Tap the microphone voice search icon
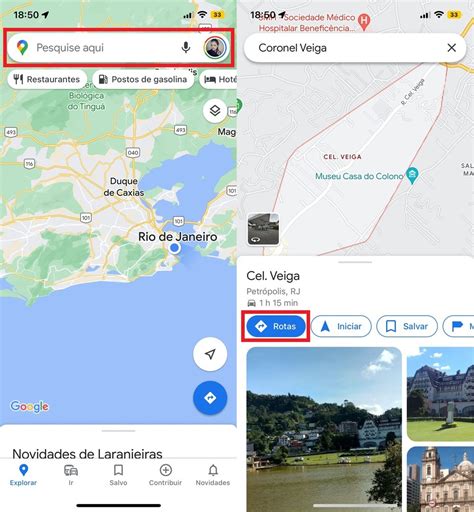Screen dimensions: 474x512 pos(186,48)
